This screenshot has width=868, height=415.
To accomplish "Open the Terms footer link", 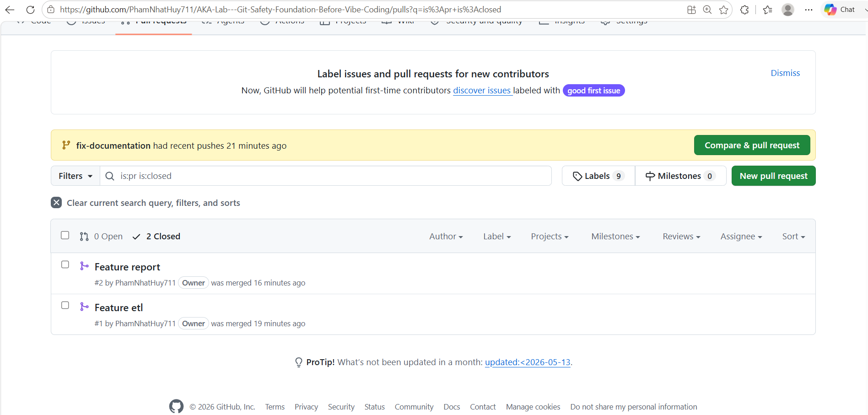I will click(275, 407).
